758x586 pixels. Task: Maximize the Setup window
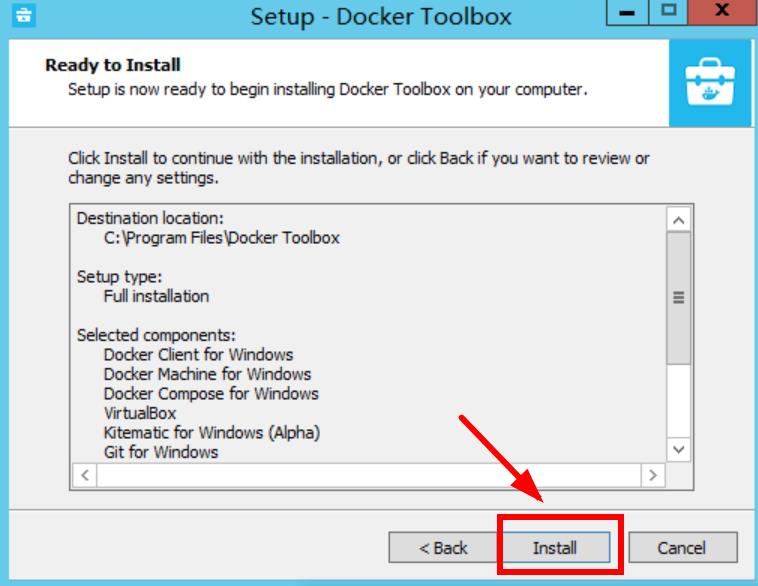point(668,12)
